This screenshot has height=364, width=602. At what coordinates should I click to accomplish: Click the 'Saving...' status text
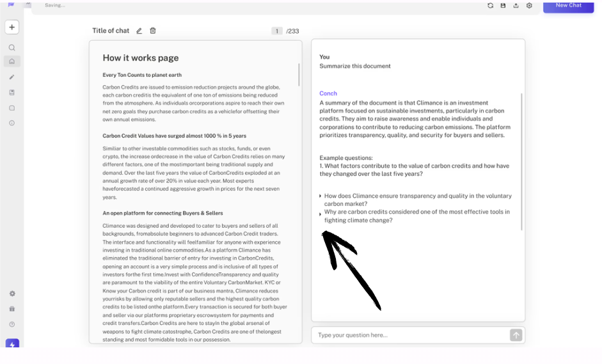point(55,5)
